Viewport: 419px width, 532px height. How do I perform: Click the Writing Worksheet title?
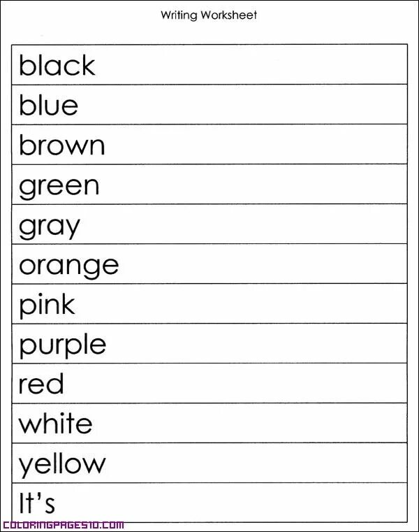tap(209, 15)
